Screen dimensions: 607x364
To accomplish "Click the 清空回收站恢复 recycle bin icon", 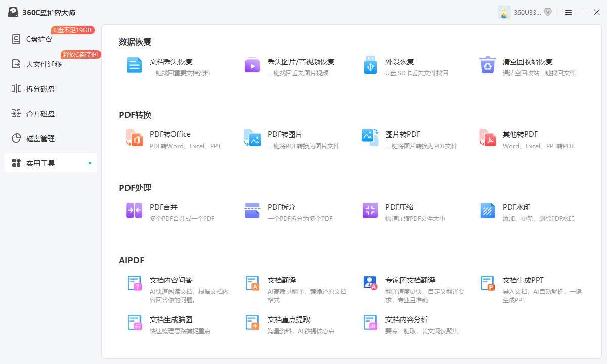I will tap(488, 65).
